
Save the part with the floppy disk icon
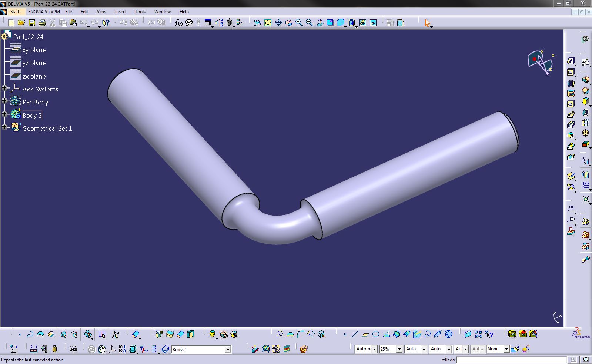[32, 23]
